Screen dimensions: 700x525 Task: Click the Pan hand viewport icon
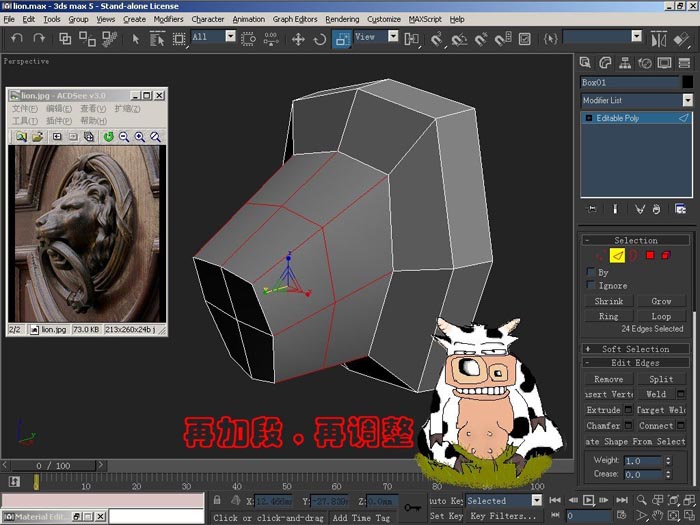coord(658,515)
